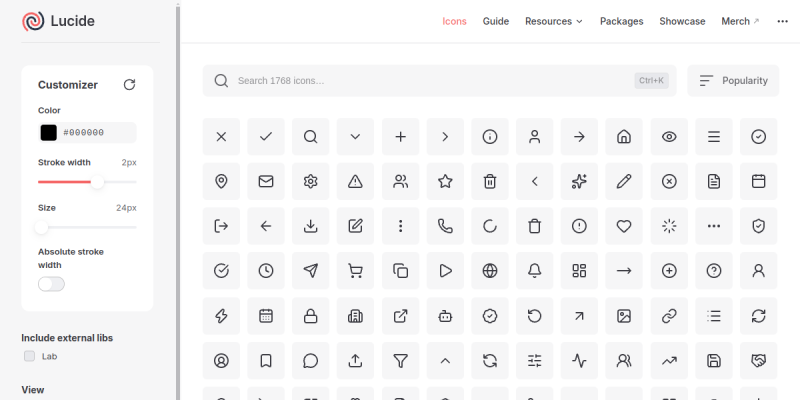The image size is (800, 400).
Task: Toggle Absolute stroke width switch
Action: 52,284
